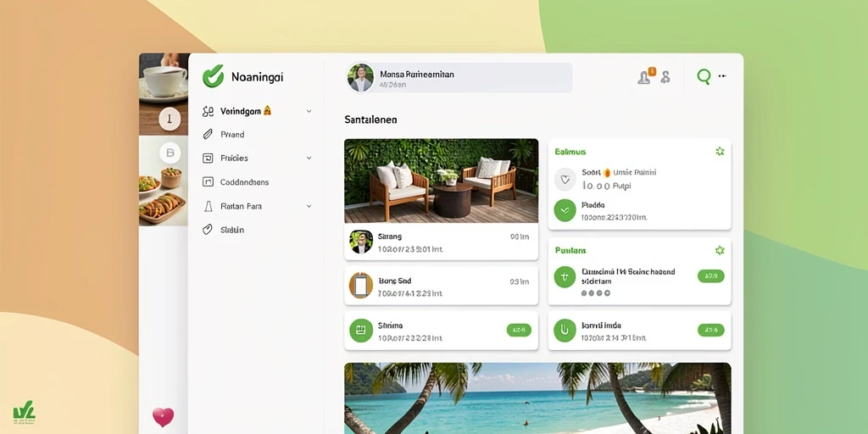The height and width of the screenshot is (434, 868).
Task: Select Prand in the sidebar menu
Action: pyautogui.click(x=232, y=135)
